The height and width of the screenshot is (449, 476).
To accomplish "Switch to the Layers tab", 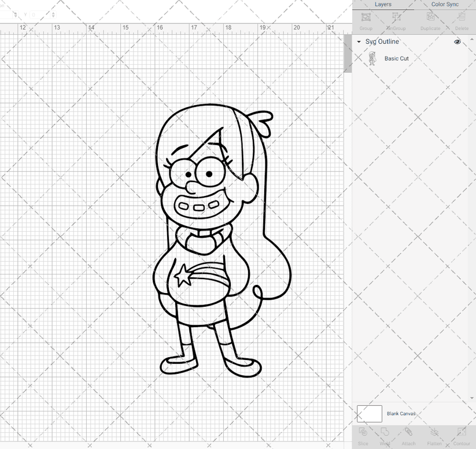I will [x=383, y=5].
